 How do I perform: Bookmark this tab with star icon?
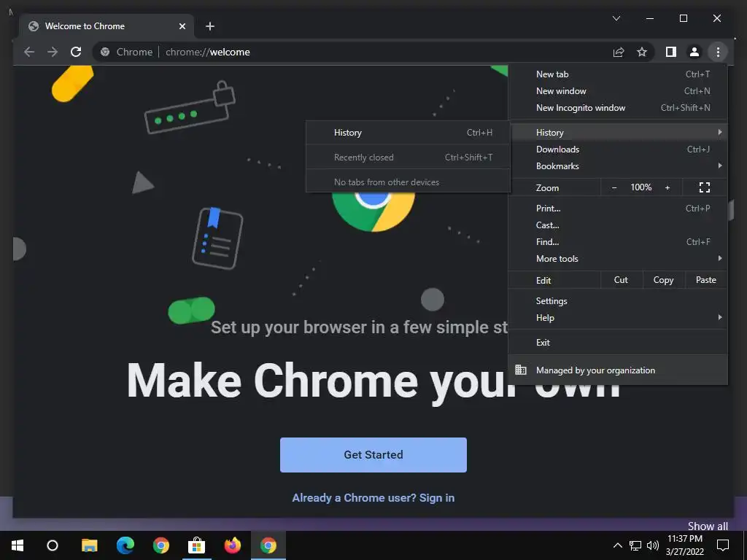(642, 52)
